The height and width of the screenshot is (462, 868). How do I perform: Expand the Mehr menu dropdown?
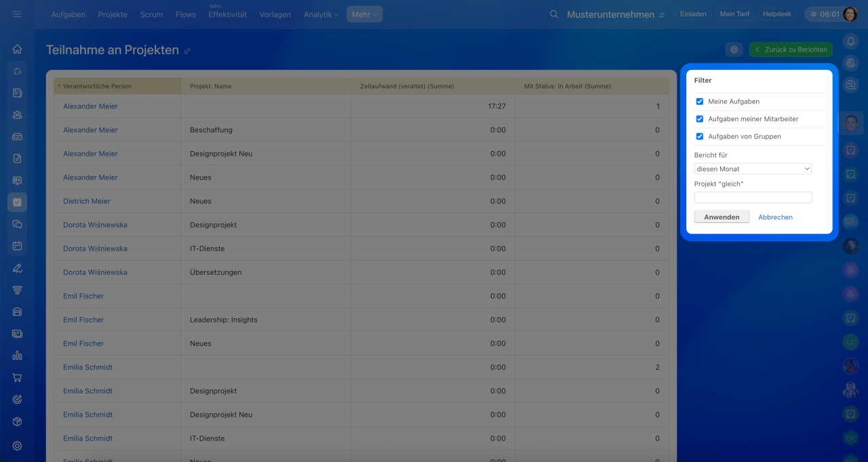pyautogui.click(x=364, y=14)
